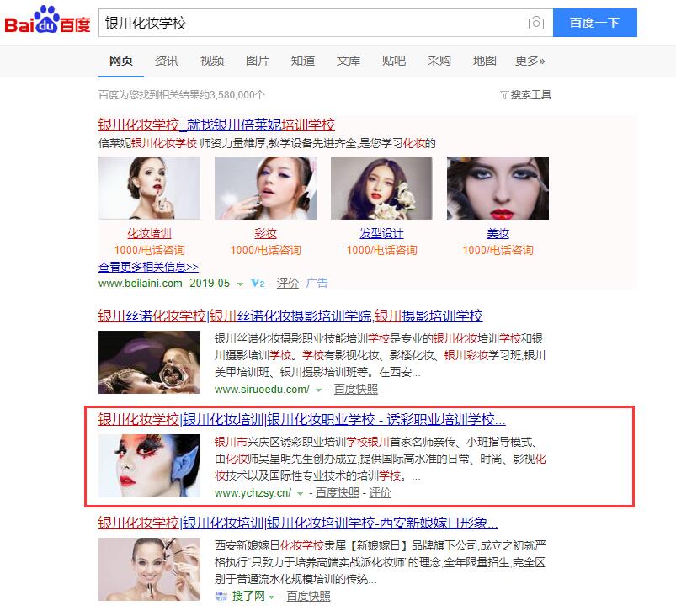Click the 搜了网 source logo icon
This screenshot has width=676, height=616.
(x=221, y=596)
